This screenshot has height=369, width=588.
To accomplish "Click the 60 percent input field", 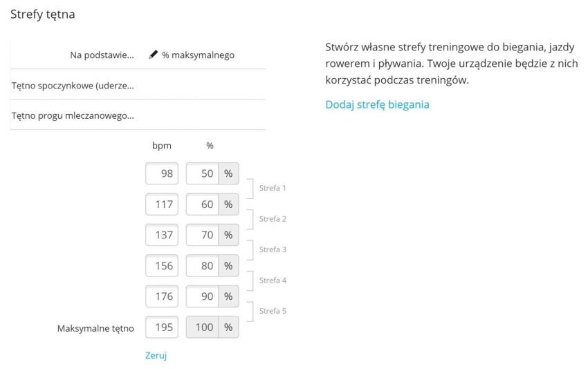I will pyautogui.click(x=202, y=204).
